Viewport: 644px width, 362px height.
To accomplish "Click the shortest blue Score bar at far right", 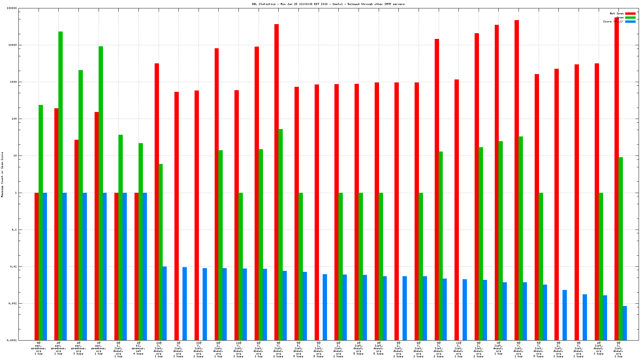I will point(625,323).
